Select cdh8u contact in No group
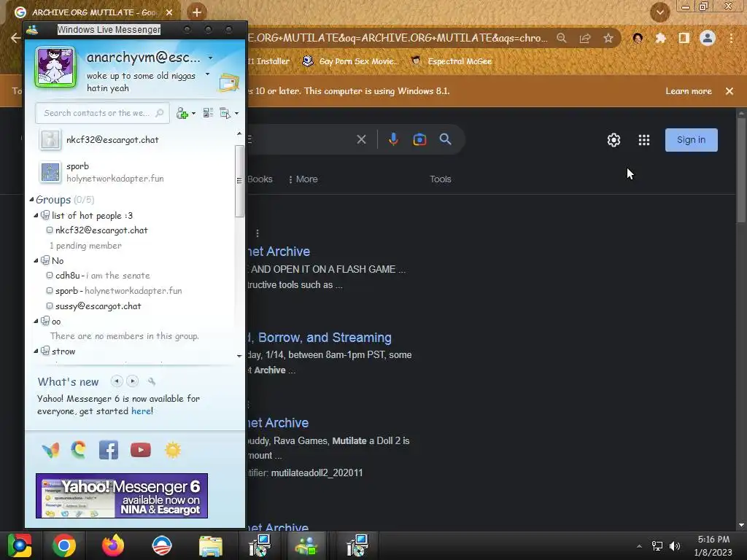 point(98,276)
